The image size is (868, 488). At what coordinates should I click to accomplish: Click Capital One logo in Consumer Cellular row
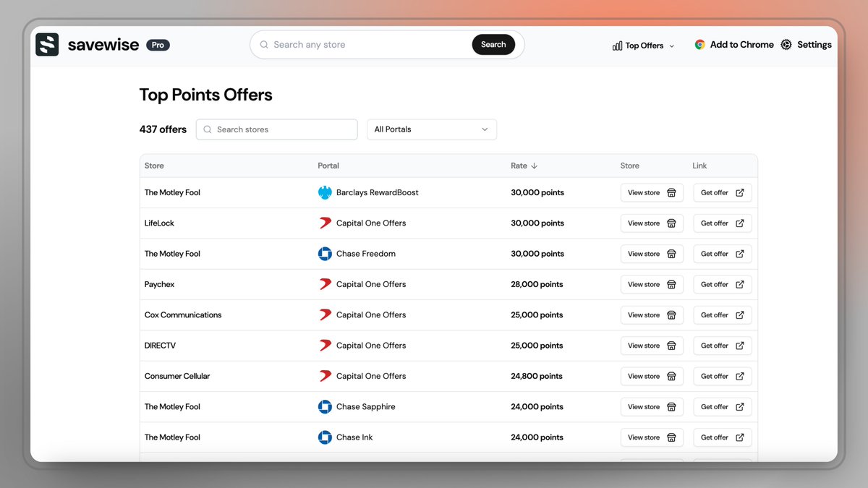[x=325, y=376]
